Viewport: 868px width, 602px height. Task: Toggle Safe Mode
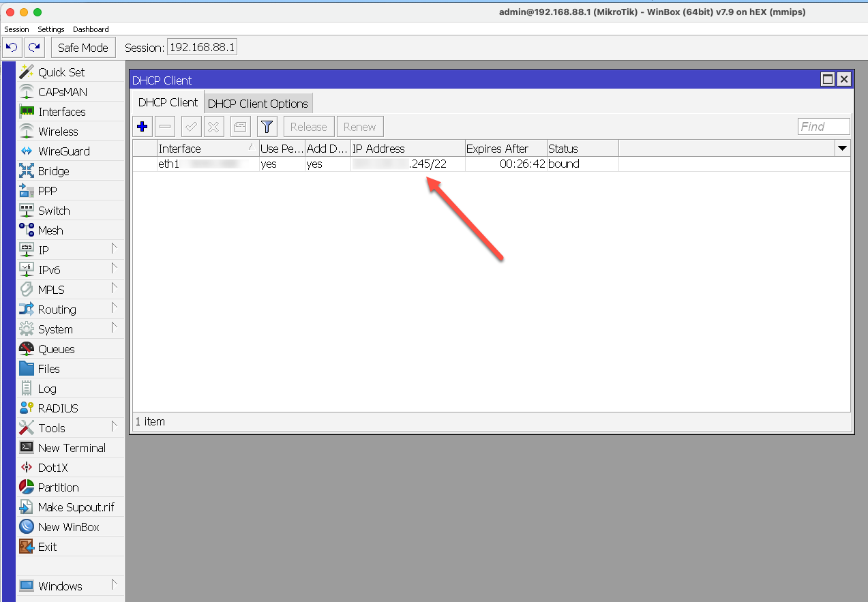coord(83,47)
